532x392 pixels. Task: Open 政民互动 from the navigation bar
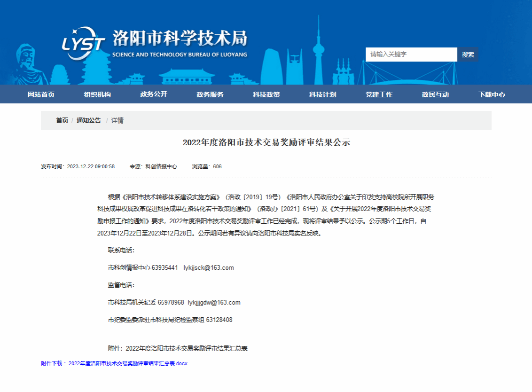pos(436,94)
